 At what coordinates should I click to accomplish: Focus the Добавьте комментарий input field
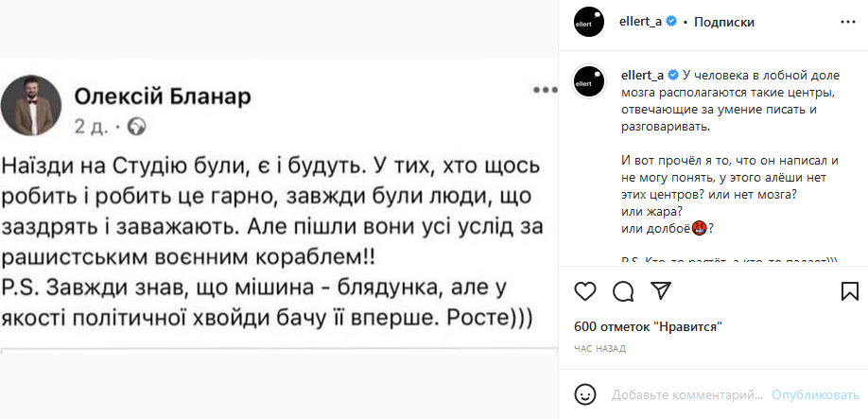tap(686, 393)
